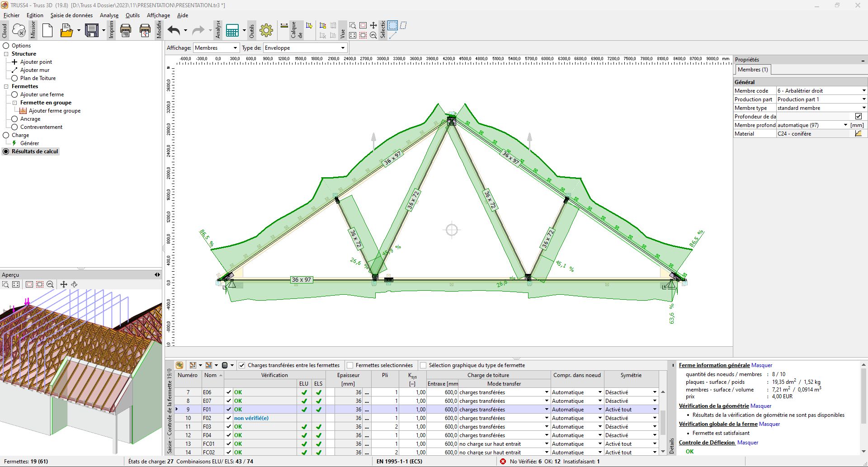Uncheck Charges transférées entre les fermettes
Screen dimensions: 868x467
(242, 365)
